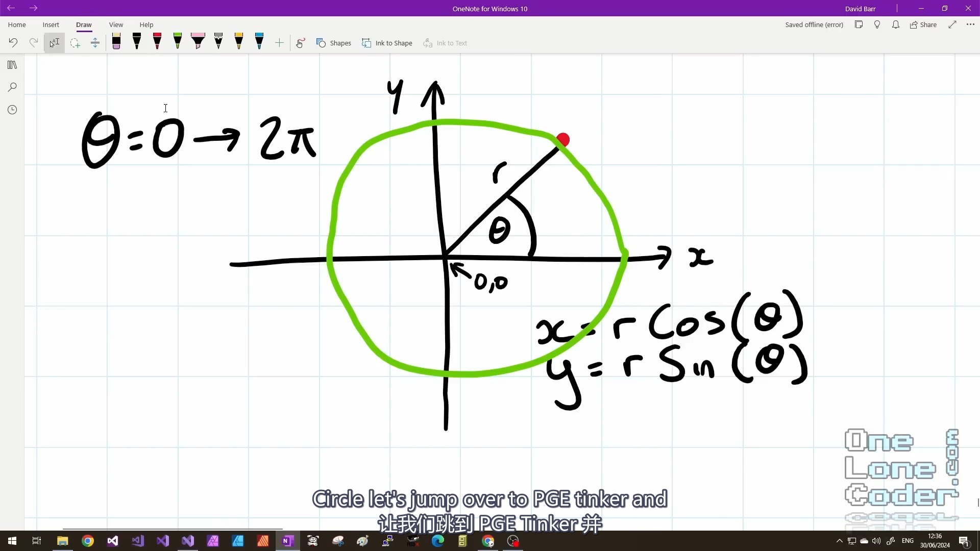Click the lasso select tool

[75, 42]
